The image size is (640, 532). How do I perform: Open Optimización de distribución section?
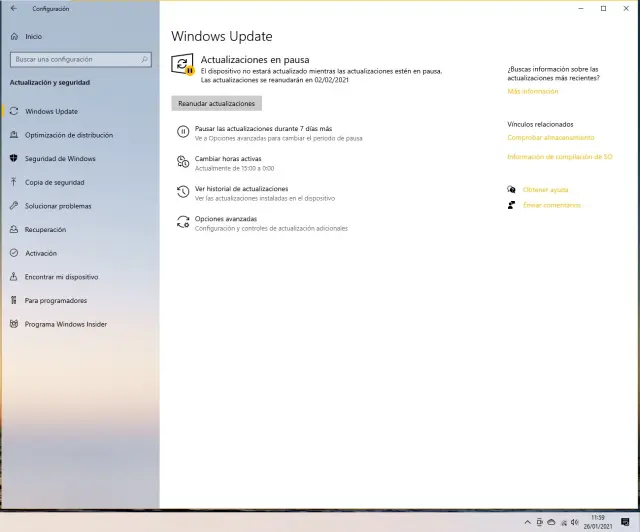coord(68,135)
